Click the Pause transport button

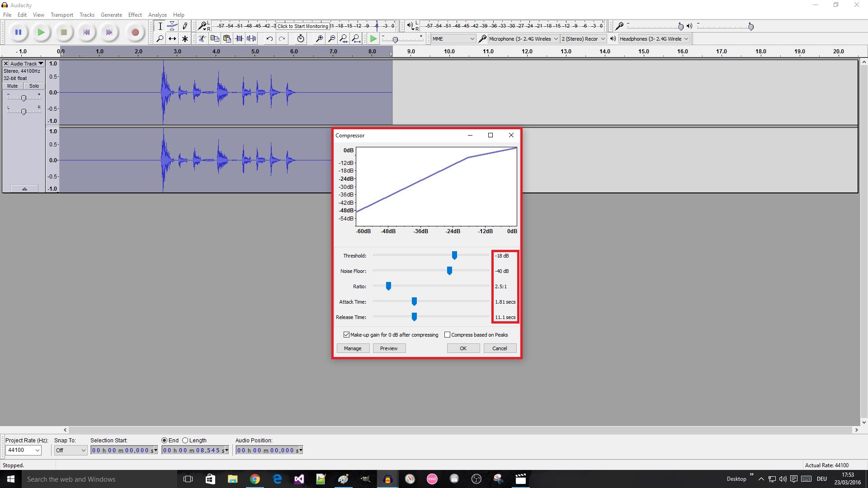pos(18,32)
